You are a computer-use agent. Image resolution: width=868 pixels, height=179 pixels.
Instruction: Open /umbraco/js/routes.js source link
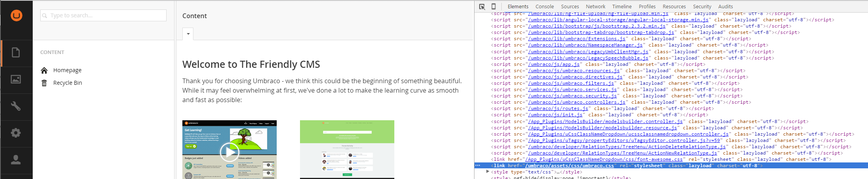(x=558, y=108)
